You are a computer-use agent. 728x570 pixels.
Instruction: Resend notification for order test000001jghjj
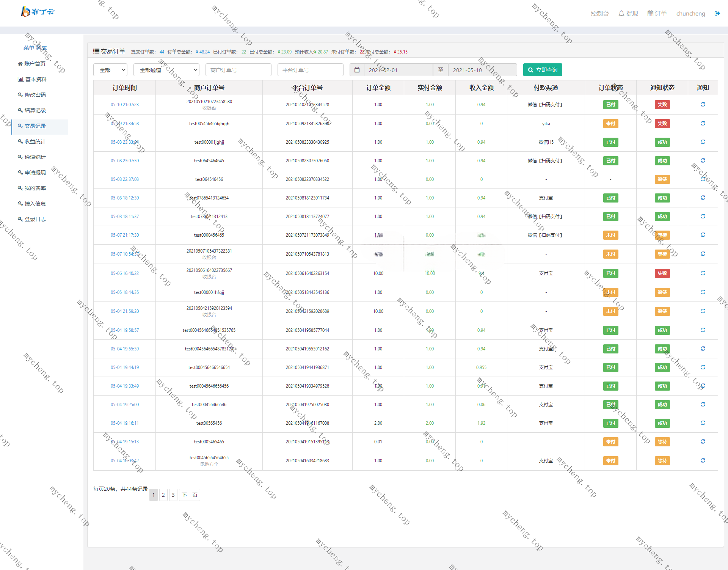click(703, 142)
